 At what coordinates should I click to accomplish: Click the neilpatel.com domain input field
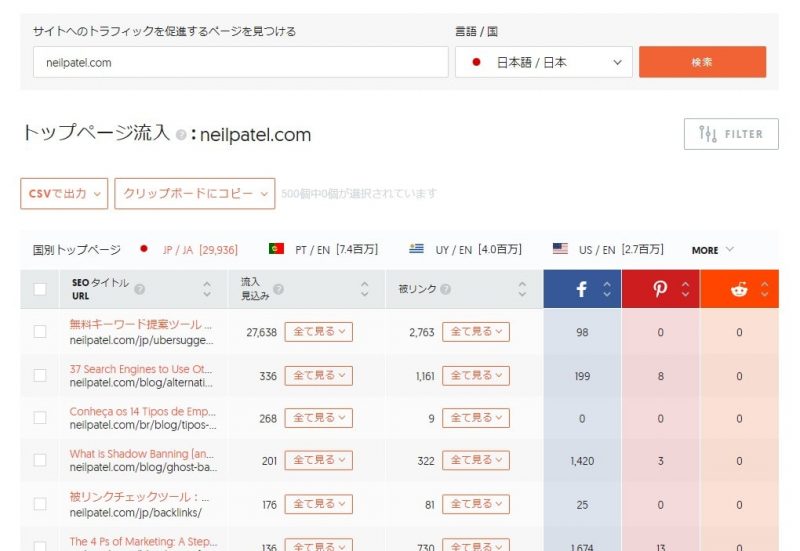[x=240, y=62]
